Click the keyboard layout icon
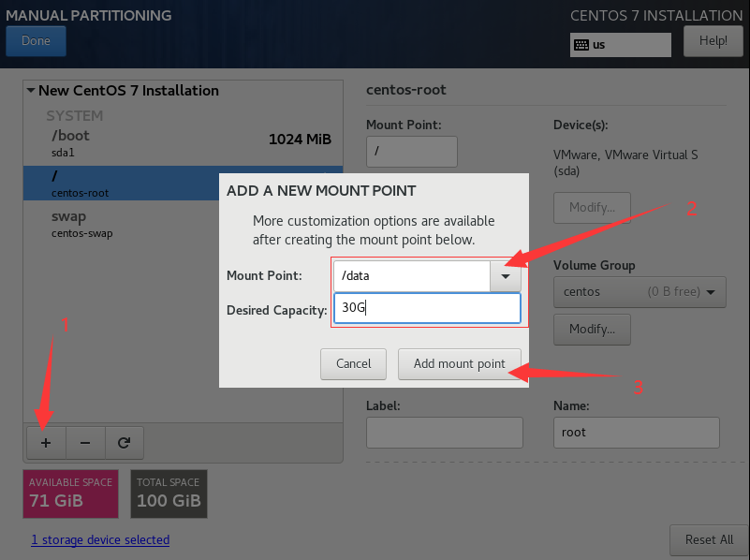This screenshot has width=750, height=560. pos(581,45)
